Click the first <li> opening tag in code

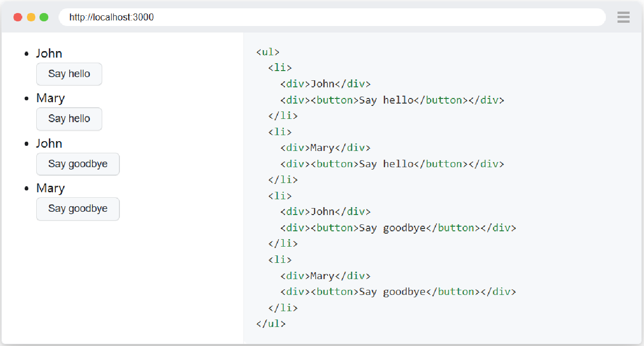coord(280,68)
